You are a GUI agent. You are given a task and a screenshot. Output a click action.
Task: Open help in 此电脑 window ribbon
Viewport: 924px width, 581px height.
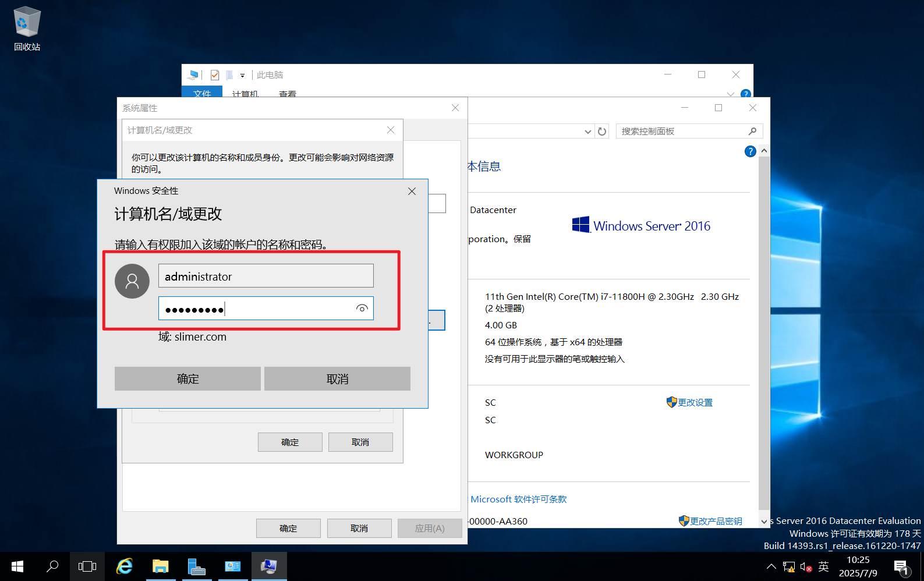pyautogui.click(x=745, y=94)
